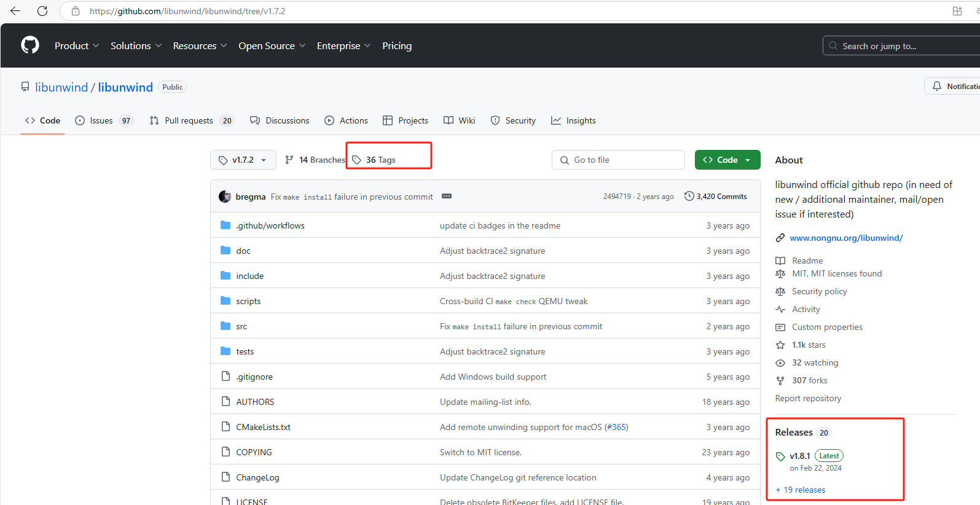View the 36 Tags link
The height and width of the screenshot is (505, 980).
(x=374, y=160)
